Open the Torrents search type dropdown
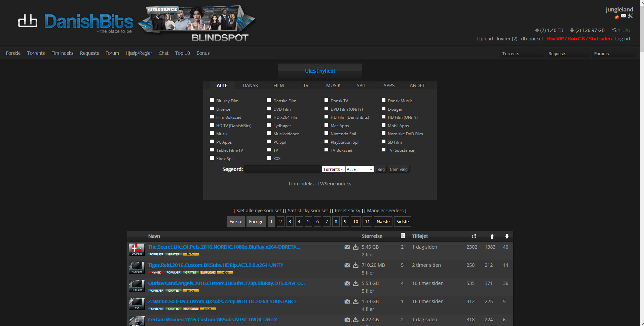 [x=333, y=169]
